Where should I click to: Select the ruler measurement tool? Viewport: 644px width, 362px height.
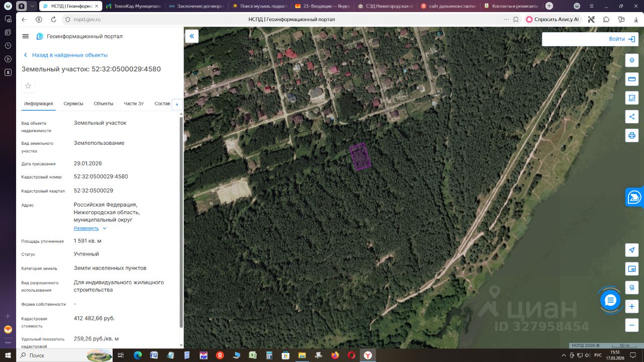click(x=632, y=79)
